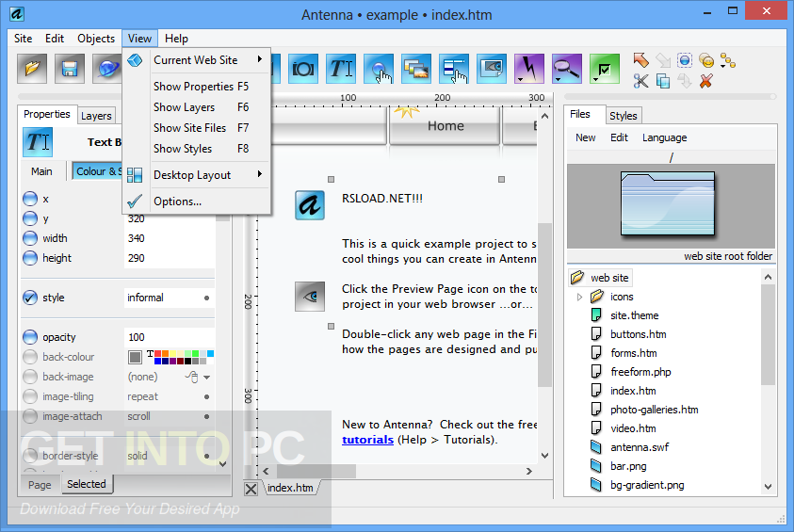Image resolution: width=794 pixels, height=532 pixels.
Task: Open the image-attach scroll dropdown dot
Action: click(206, 416)
